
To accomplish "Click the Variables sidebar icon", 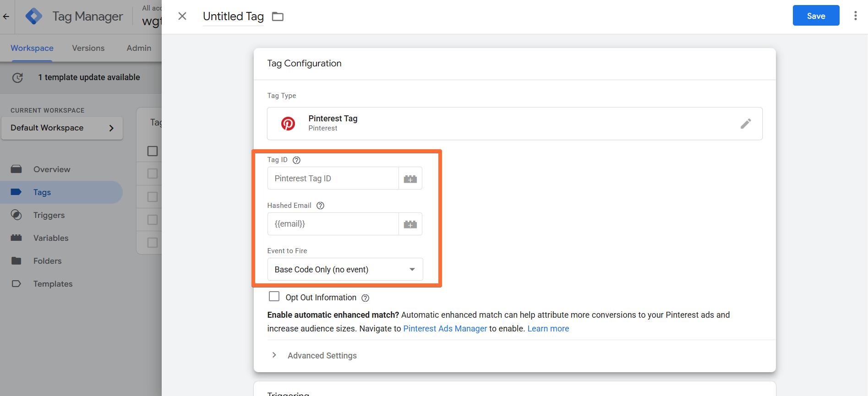I will click(16, 238).
